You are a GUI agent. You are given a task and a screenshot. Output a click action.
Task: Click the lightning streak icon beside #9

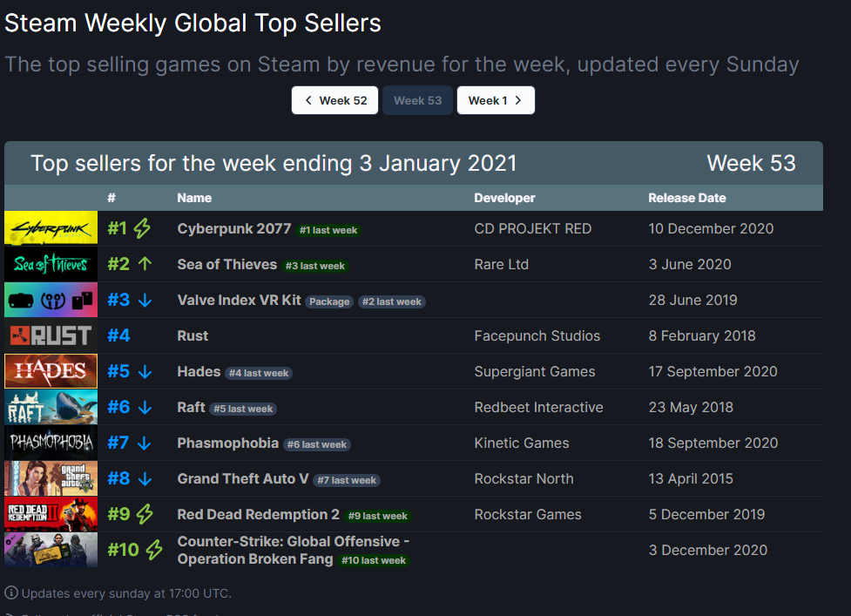click(145, 514)
